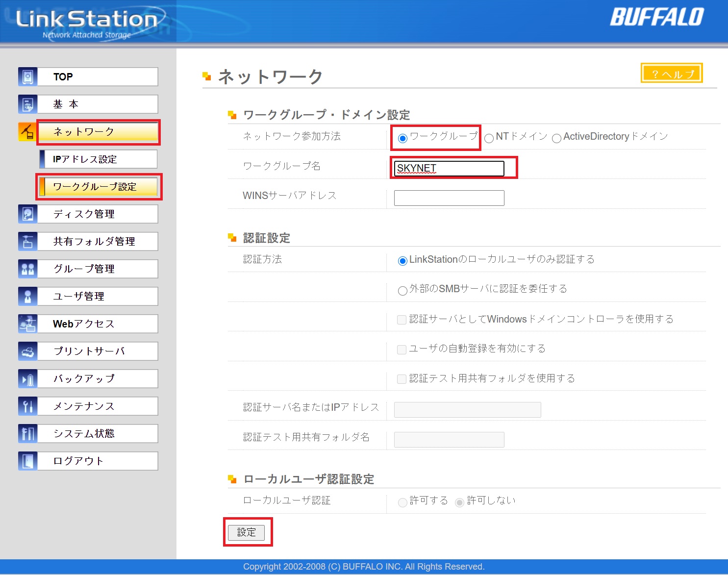The height and width of the screenshot is (575, 728).
Task: Click the BUFFALO brand logo
Action: (657, 17)
